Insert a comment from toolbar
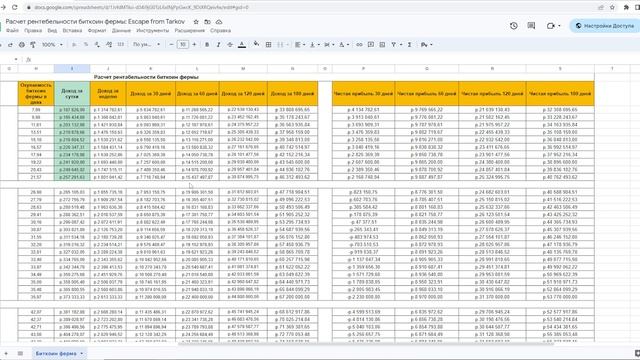Viewport: 640px width, 360px height. click(371, 44)
